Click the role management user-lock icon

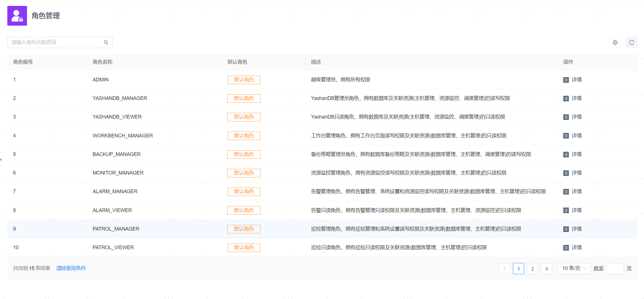[x=17, y=16]
